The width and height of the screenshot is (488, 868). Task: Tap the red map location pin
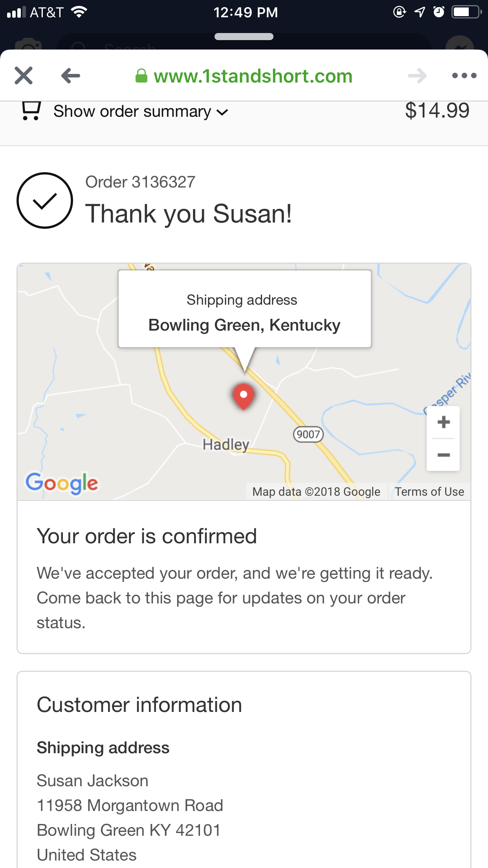[x=244, y=396]
